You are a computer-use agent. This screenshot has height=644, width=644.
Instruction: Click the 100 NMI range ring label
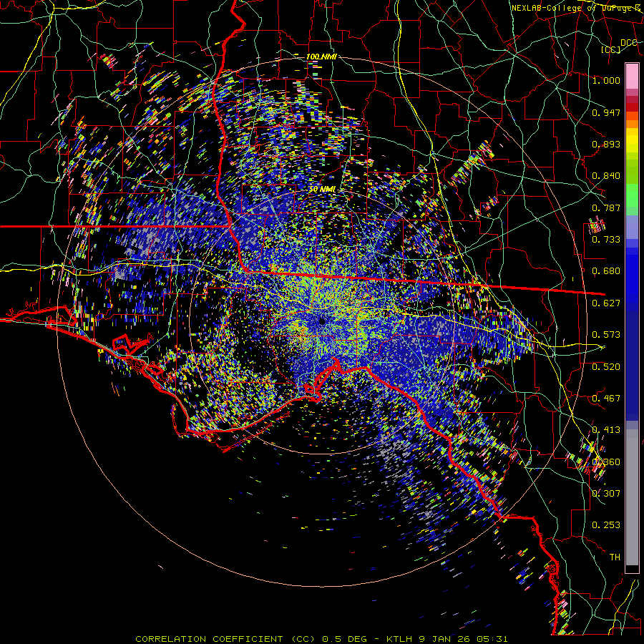point(321,57)
